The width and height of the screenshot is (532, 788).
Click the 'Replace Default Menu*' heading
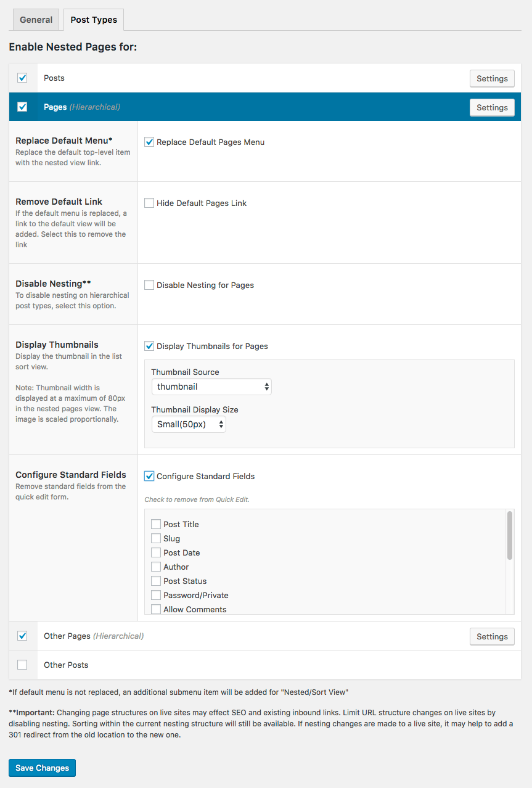tap(64, 141)
